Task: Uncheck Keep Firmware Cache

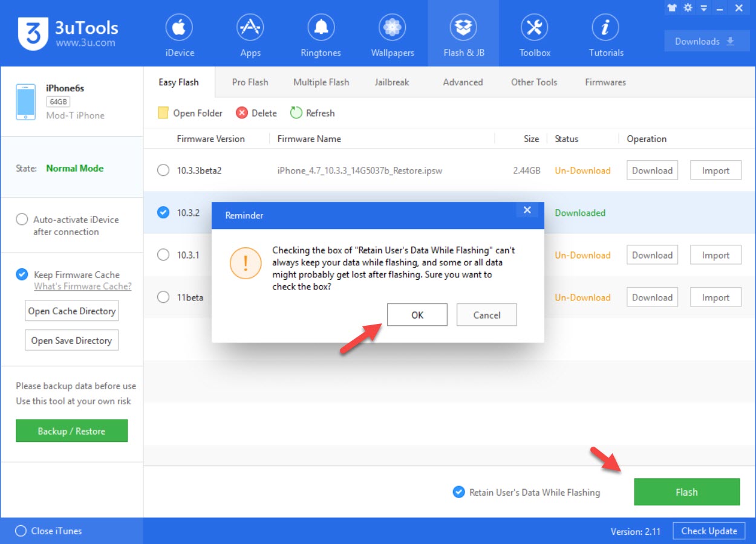Action: click(22, 274)
